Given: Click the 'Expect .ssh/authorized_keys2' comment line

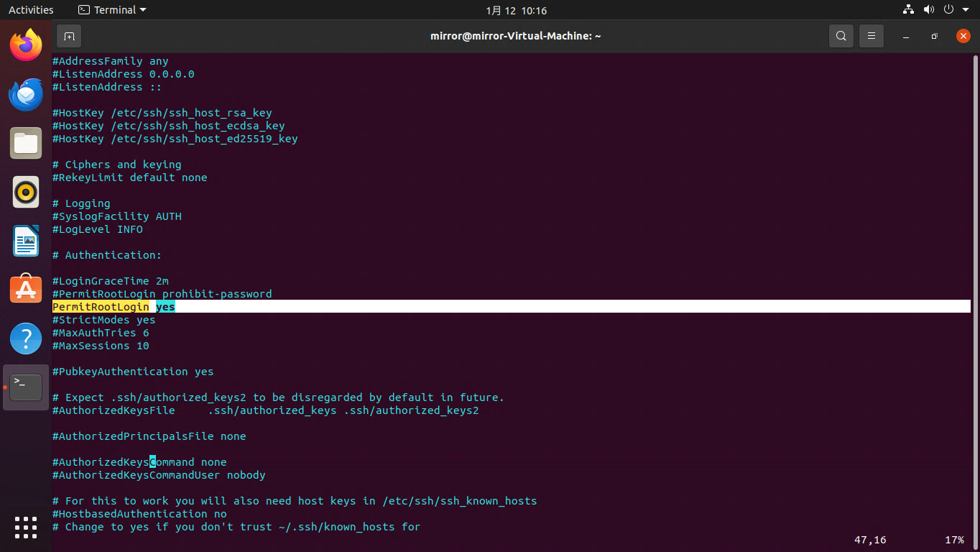Looking at the screenshot, I should pos(279,397).
